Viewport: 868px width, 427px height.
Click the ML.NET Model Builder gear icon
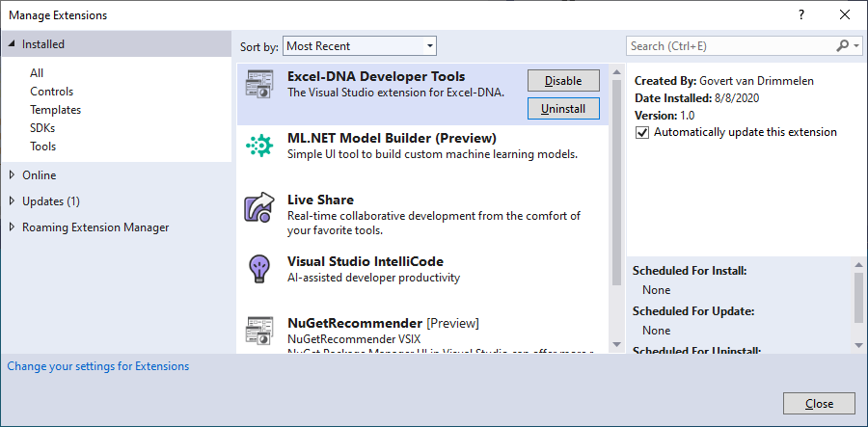coord(259,146)
